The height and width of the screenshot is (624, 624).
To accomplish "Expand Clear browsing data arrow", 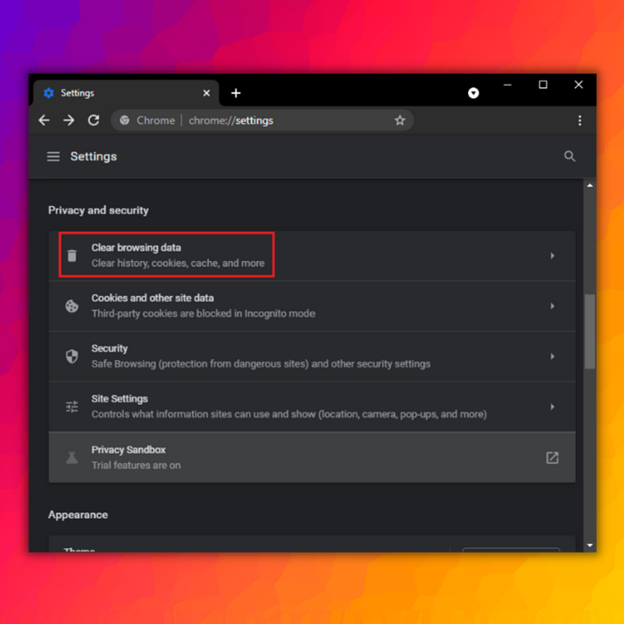I will [x=552, y=255].
